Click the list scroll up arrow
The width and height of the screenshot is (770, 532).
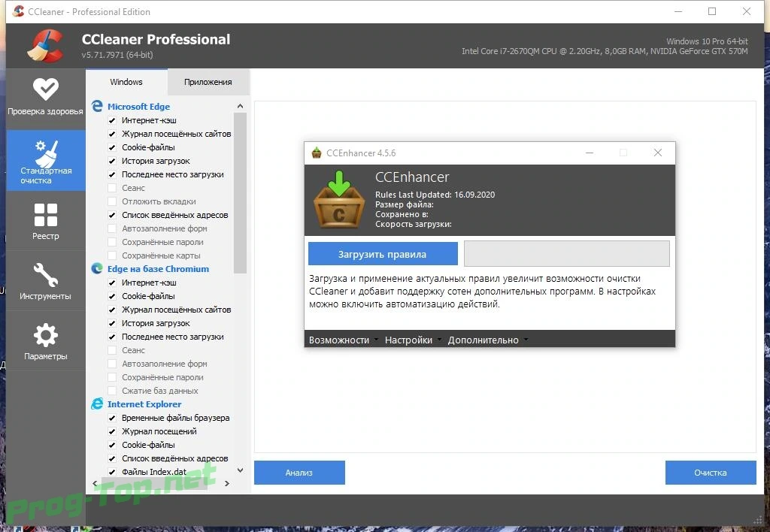tap(240, 106)
